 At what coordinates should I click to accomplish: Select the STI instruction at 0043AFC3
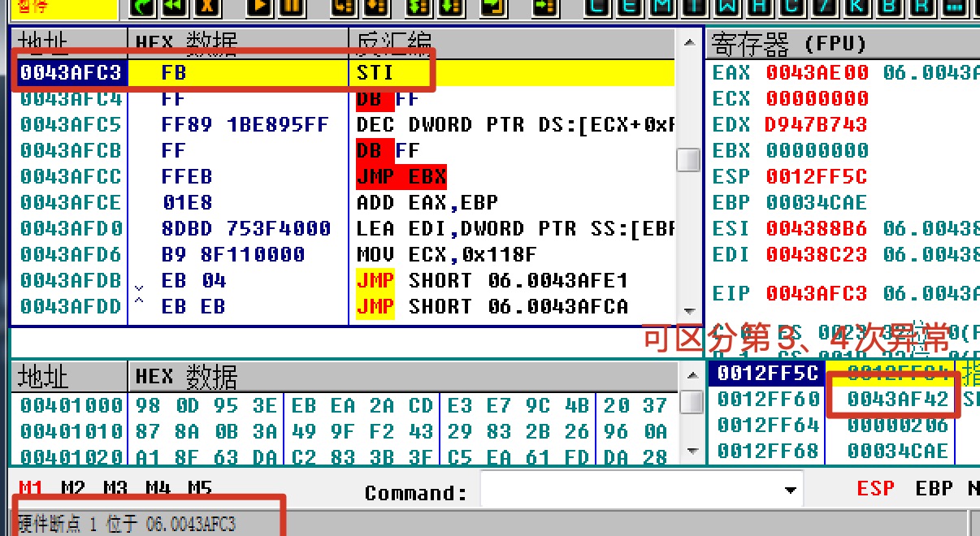(345, 73)
